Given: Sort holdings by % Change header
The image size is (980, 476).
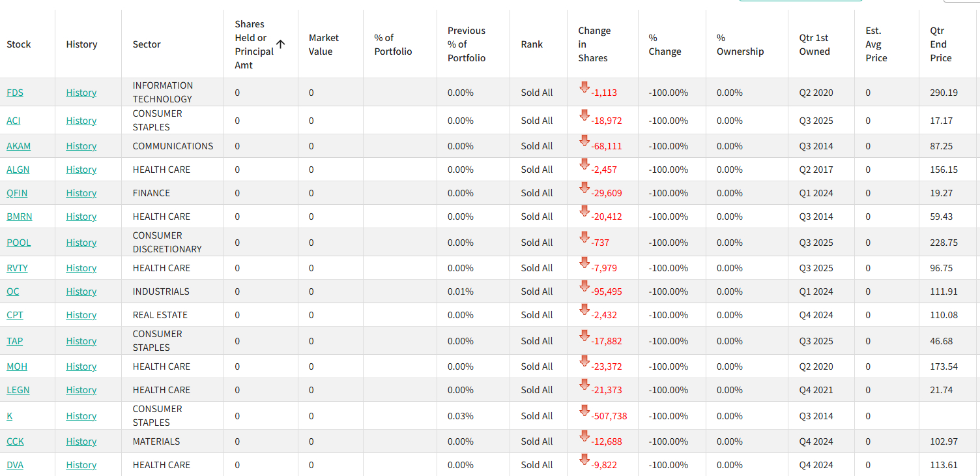Looking at the screenshot, I should coord(665,44).
